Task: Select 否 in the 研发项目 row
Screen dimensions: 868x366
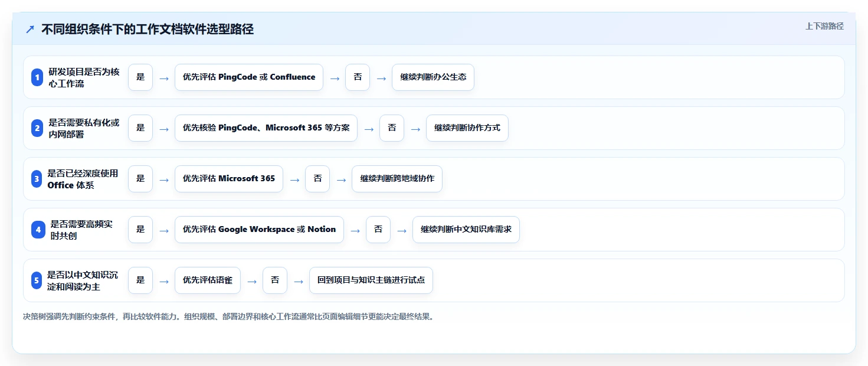Action: pos(358,77)
